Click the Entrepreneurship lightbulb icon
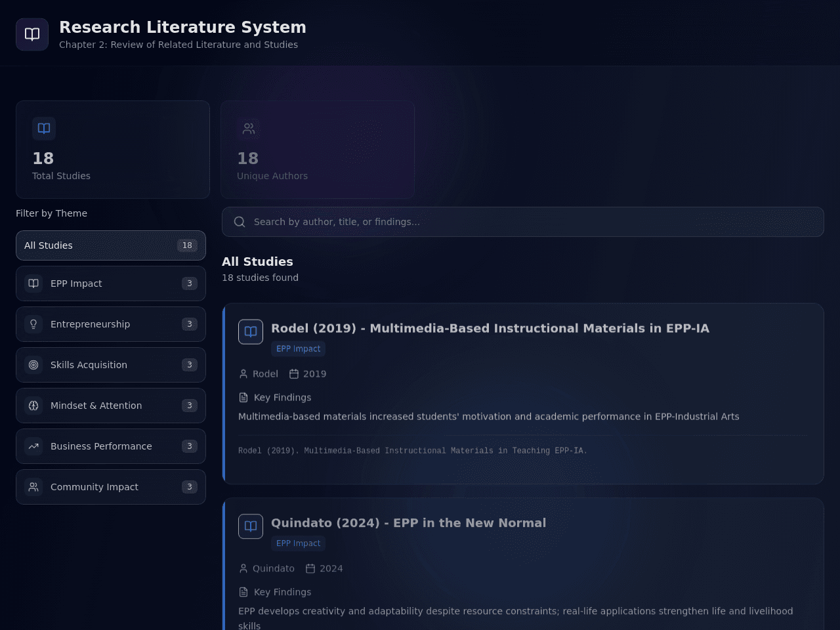Viewport: 840px width, 630px height. (33, 324)
